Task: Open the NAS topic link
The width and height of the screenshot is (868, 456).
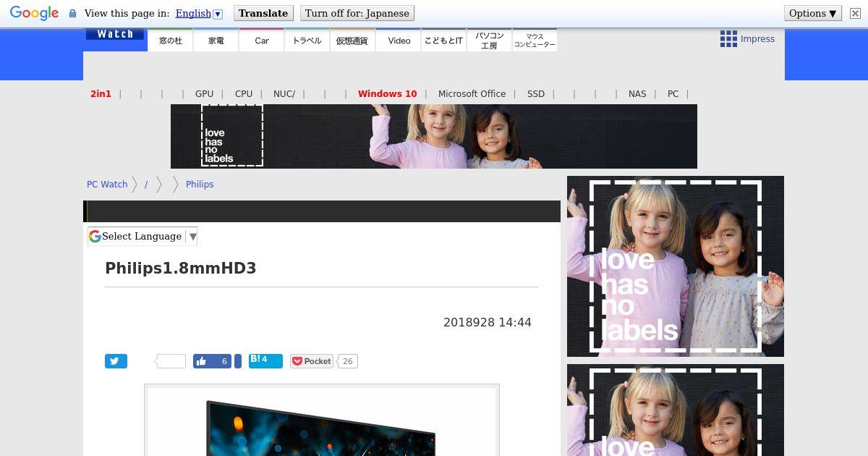Action: (637, 93)
